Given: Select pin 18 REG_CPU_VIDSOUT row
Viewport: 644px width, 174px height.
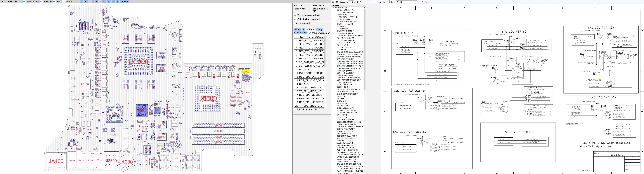Looking at the screenshot, I should 309,98.
